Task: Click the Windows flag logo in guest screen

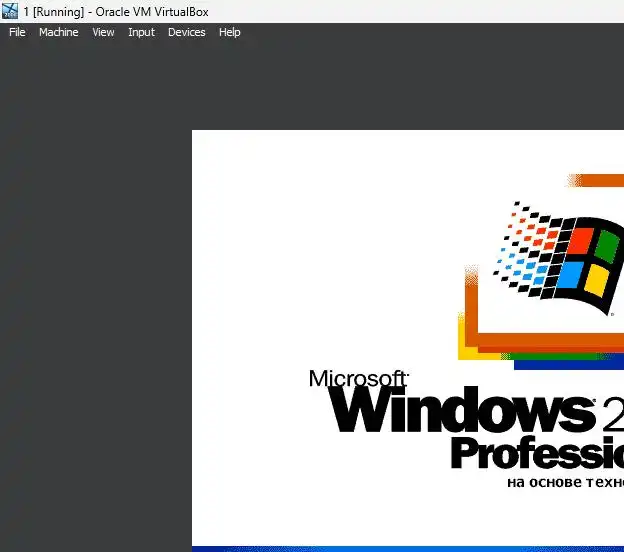Action: (558, 258)
